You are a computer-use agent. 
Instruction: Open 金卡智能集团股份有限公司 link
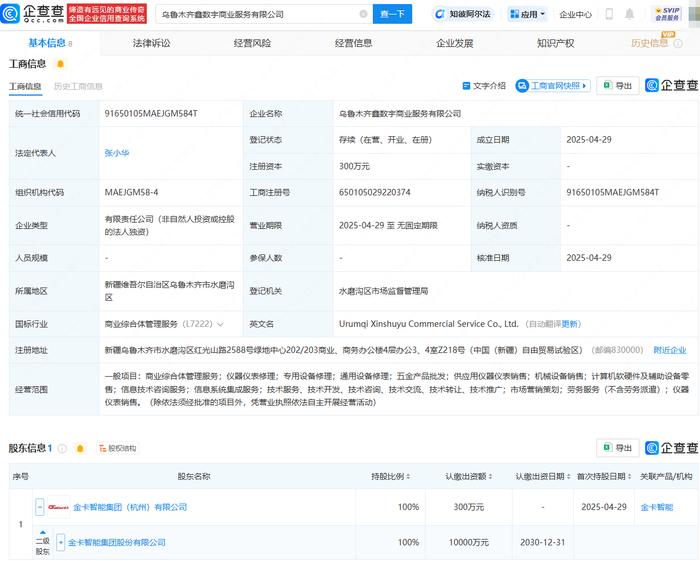117,543
